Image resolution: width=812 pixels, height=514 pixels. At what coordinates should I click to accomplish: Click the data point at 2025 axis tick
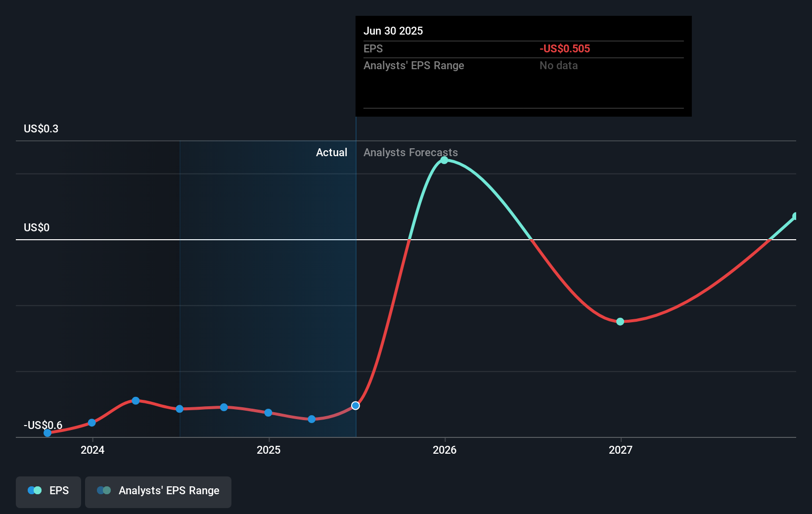(268, 413)
